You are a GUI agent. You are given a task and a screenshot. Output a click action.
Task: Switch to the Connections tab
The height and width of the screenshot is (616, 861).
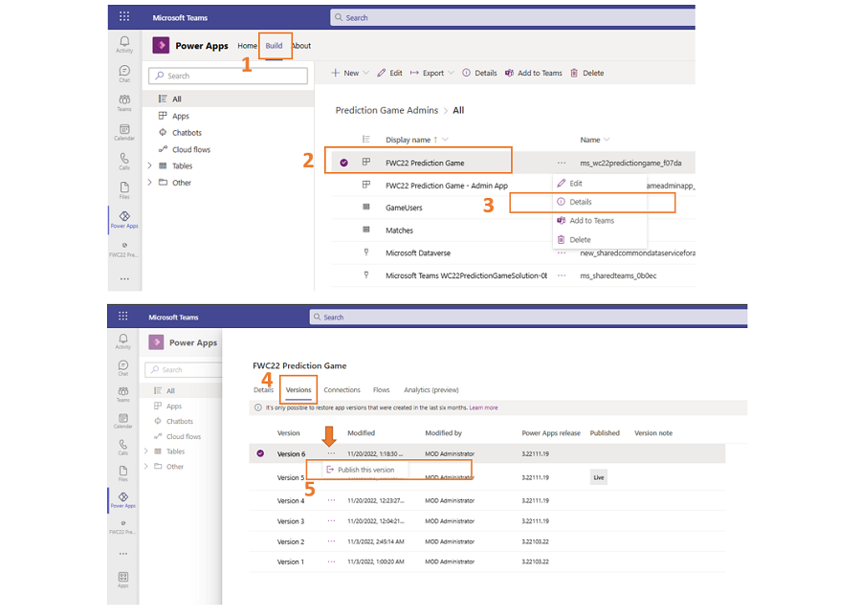tap(342, 390)
